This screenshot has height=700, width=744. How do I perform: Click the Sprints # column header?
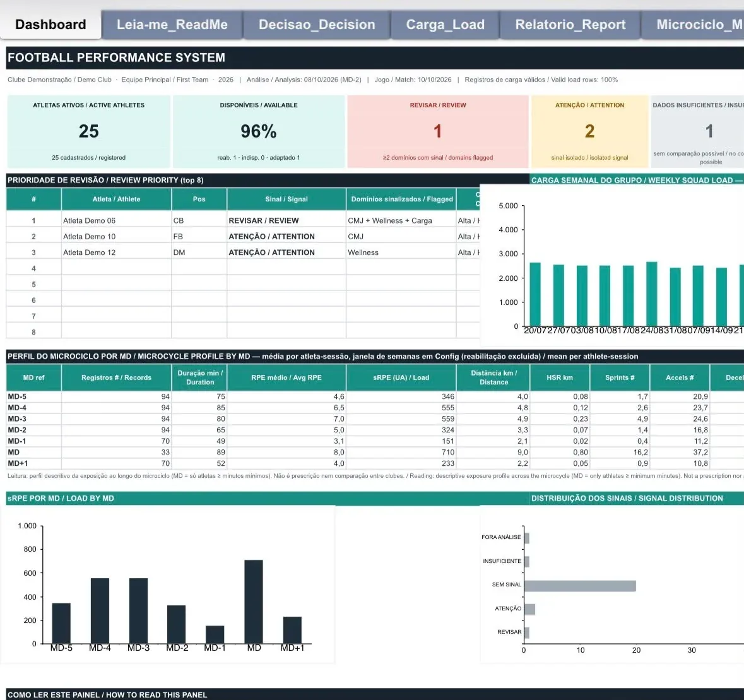tap(620, 377)
